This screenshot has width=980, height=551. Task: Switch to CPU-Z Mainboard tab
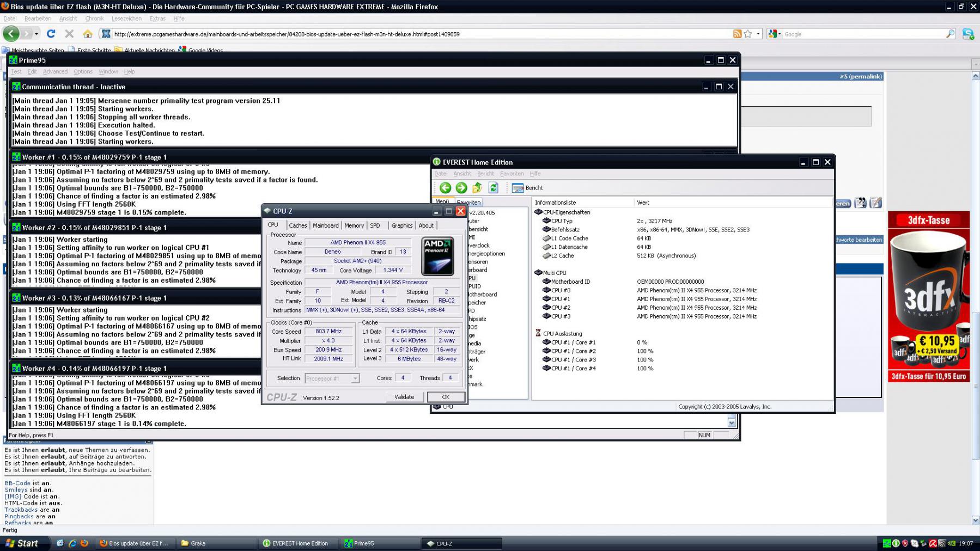click(x=325, y=225)
